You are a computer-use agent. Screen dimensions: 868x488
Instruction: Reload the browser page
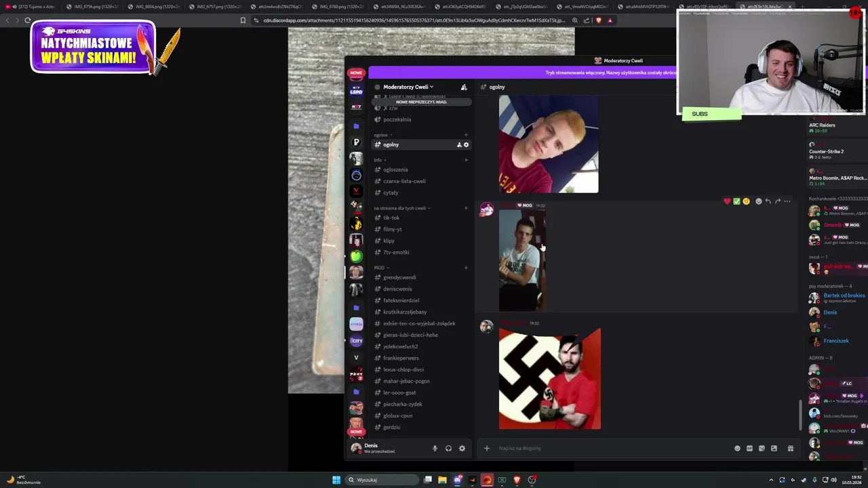28,20
